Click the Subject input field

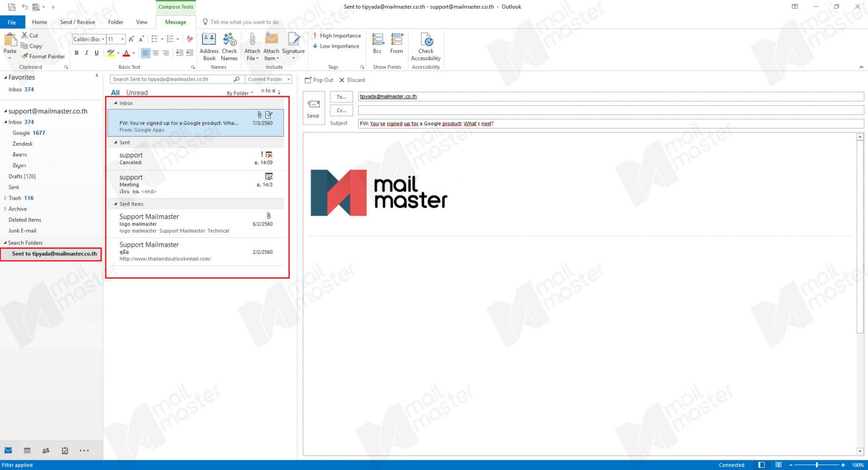tap(611, 124)
